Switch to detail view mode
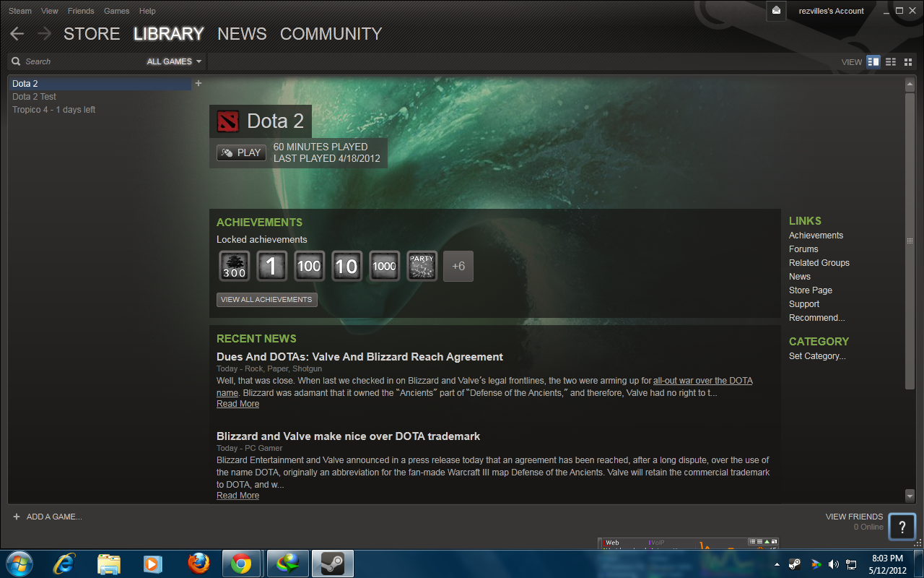 tap(873, 61)
